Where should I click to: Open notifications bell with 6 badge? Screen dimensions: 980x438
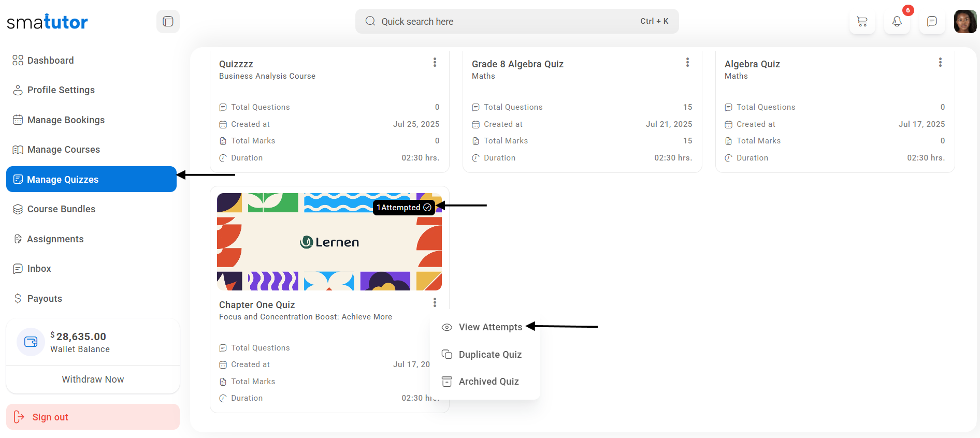pyautogui.click(x=897, y=22)
